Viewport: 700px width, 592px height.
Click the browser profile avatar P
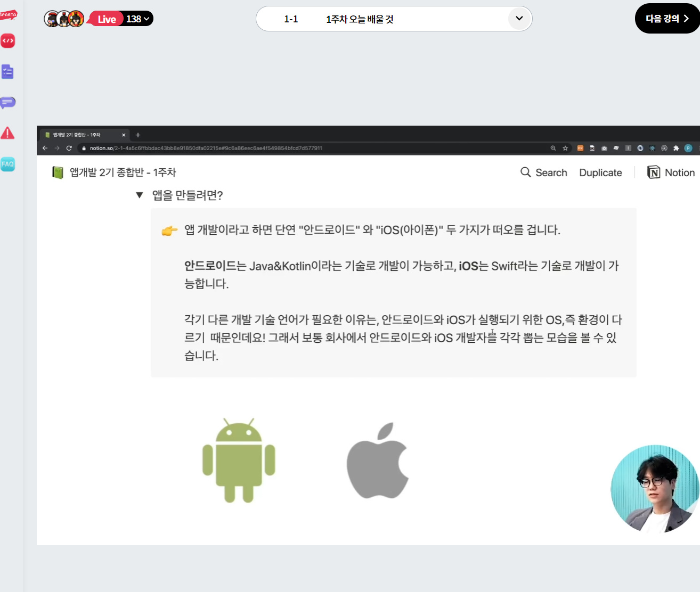[688, 148]
